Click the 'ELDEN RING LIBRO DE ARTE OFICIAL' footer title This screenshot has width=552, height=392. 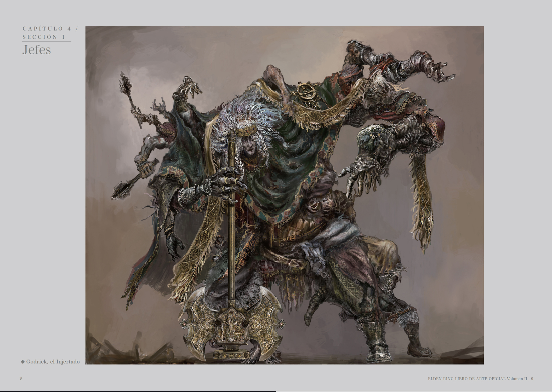(467, 379)
